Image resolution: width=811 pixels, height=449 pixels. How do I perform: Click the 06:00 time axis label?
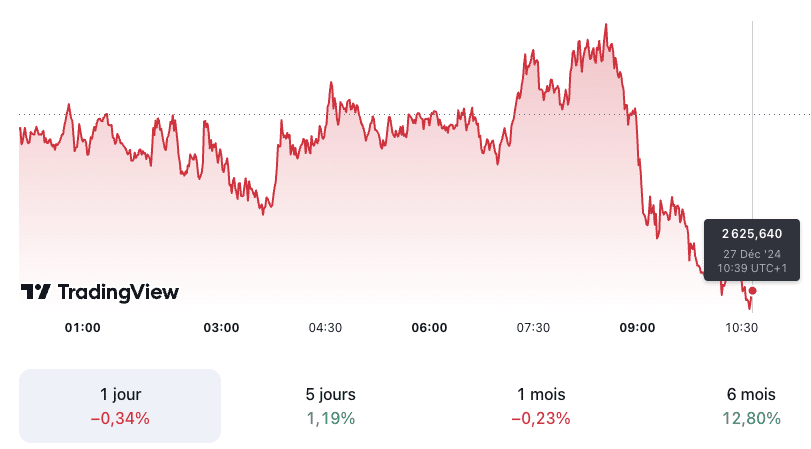point(429,327)
